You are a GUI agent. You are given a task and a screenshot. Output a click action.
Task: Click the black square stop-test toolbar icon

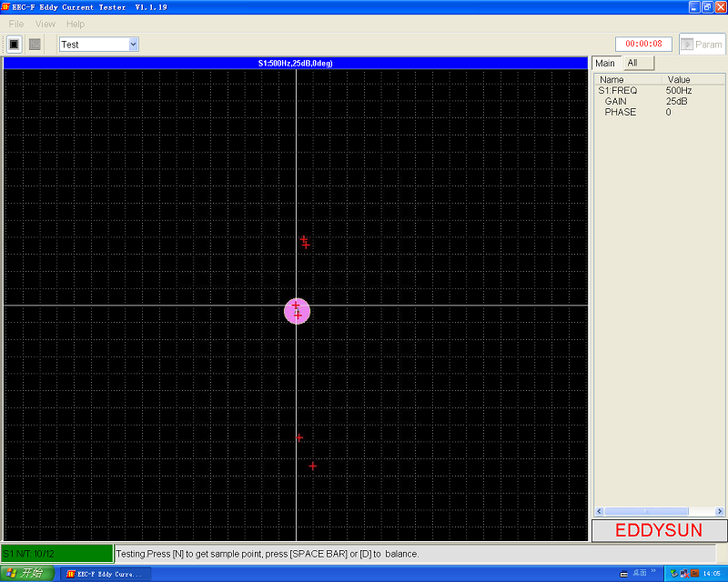[14, 44]
